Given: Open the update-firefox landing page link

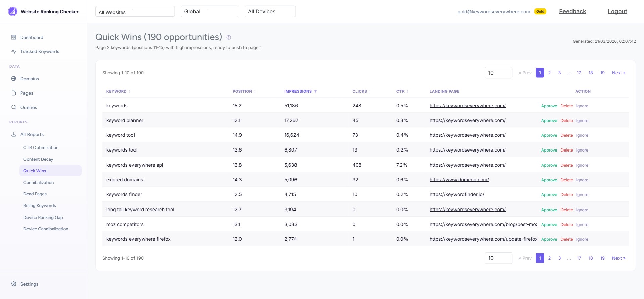Looking at the screenshot, I should (483, 239).
